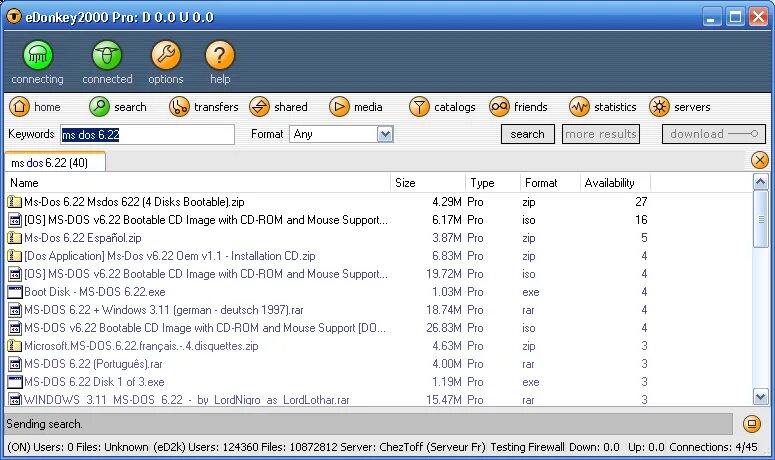Select Ms-Dos 6.22 Español.zip
Screen dimensions: 775x460
(83, 238)
